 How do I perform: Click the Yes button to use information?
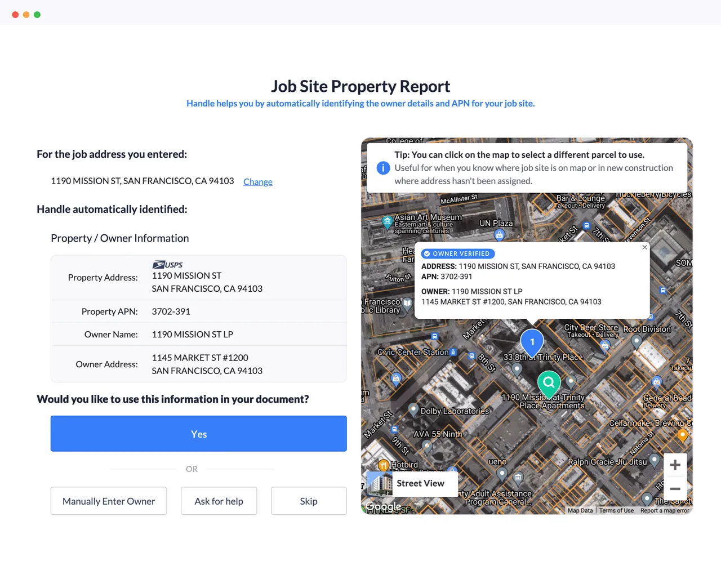198,434
